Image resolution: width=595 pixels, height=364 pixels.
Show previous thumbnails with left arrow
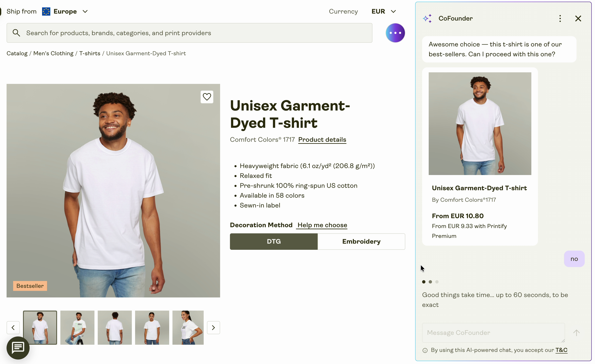[13, 327]
